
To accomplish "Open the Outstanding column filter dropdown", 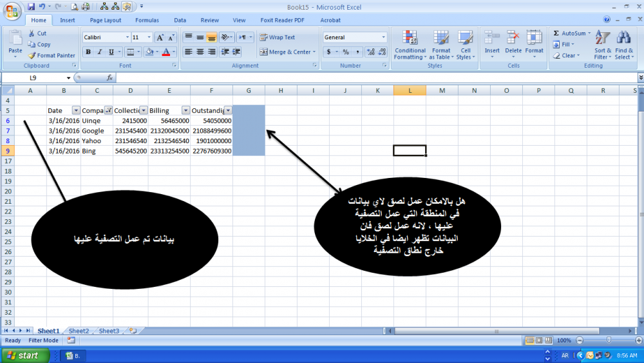I will [x=228, y=110].
